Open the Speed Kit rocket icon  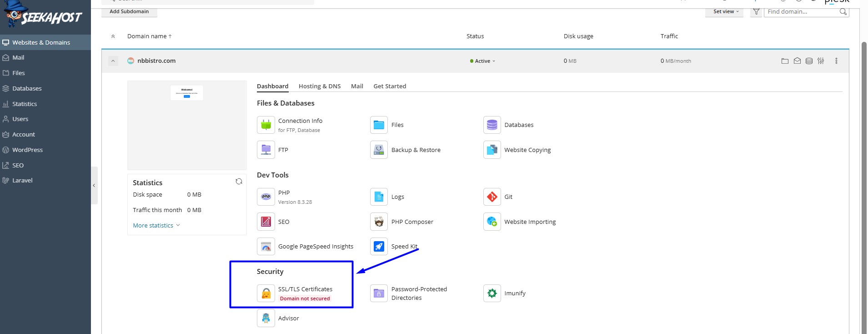coord(379,247)
